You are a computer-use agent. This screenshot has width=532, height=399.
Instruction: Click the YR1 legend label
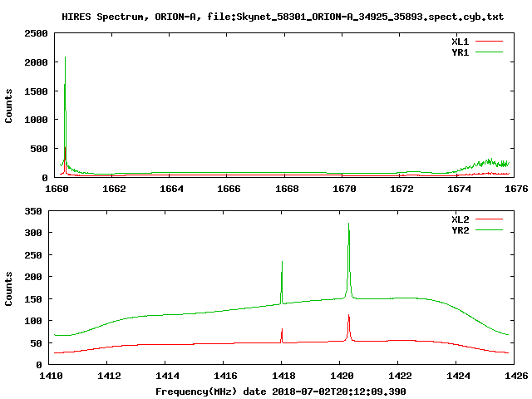click(x=460, y=52)
